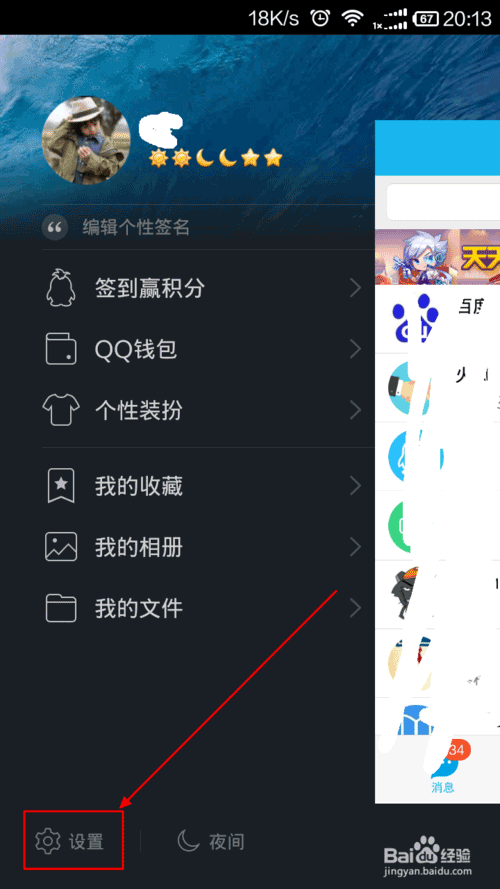Open 个性装扮 menu entry text
This screenshot has height=889, width=500.
click(139, 410)
